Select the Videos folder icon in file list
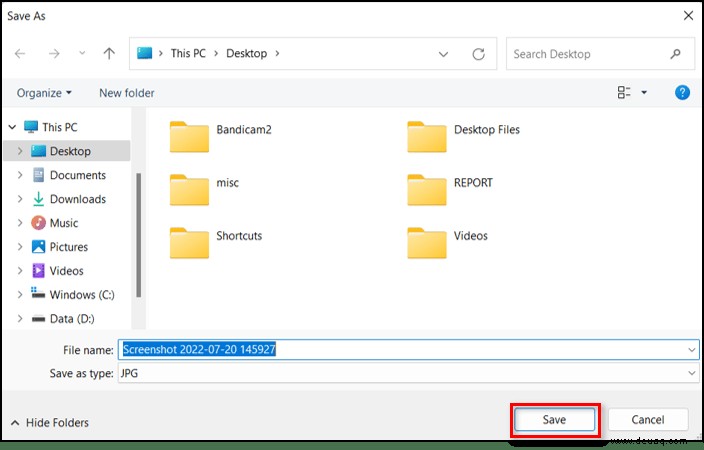 tap(427, 243)
